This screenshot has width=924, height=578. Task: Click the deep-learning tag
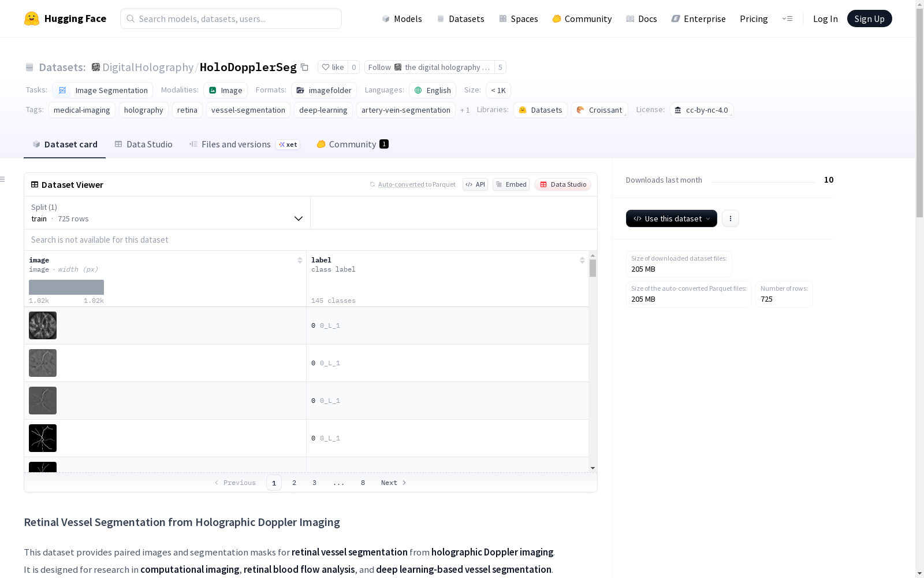(x=323, y=110)
